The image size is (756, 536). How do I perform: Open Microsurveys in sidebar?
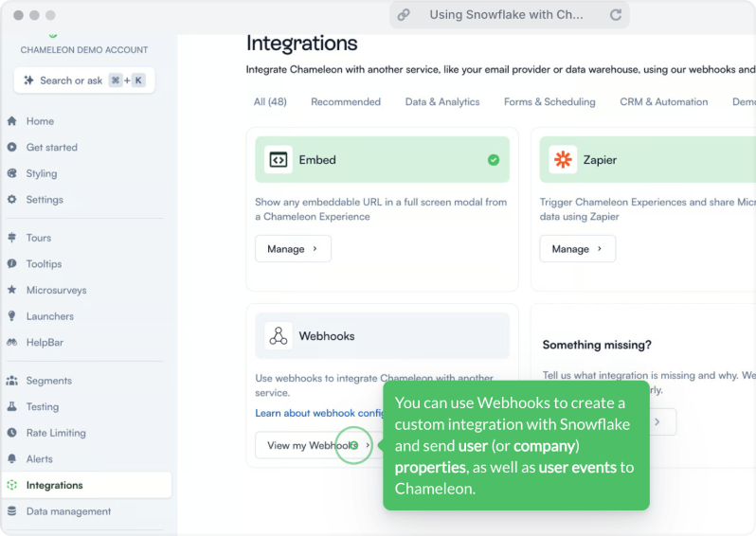(57, 290)
